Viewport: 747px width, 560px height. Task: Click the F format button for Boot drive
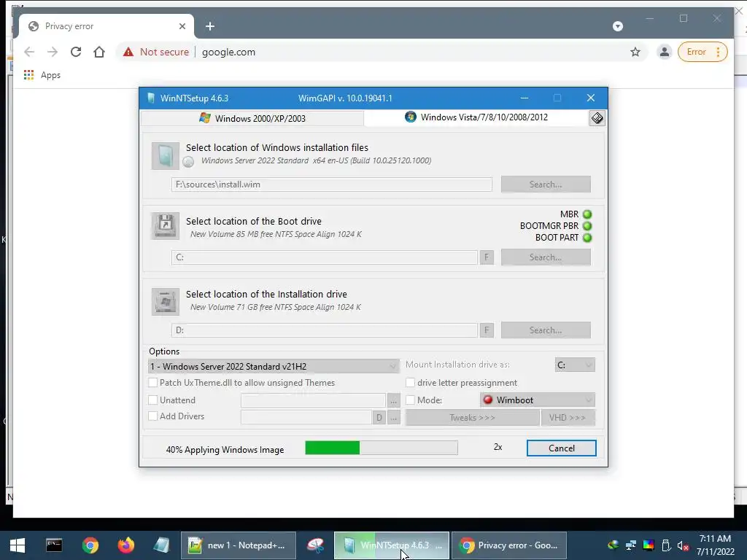(x=487, y=257)
